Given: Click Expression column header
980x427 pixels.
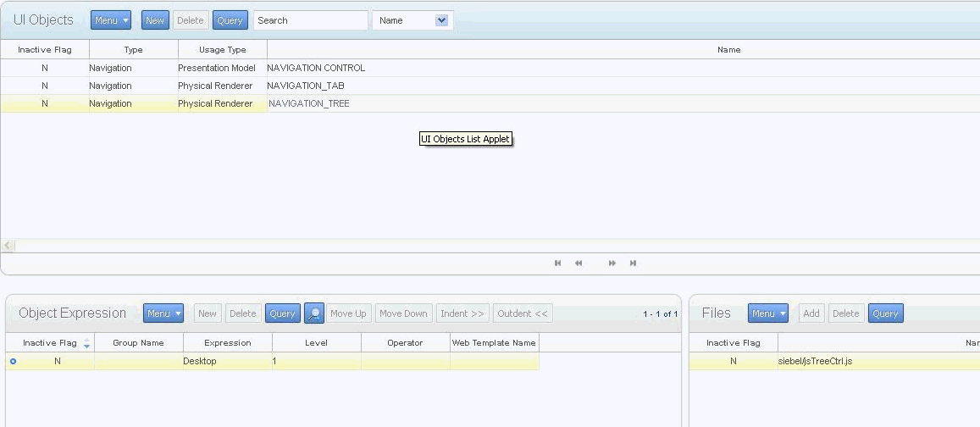Looking at the screenshot, I should click(228, 342).
